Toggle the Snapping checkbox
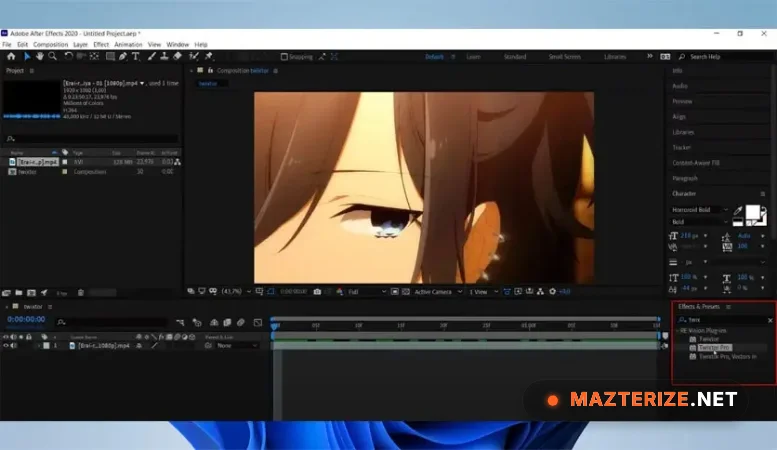 click(x=284, y=56)
